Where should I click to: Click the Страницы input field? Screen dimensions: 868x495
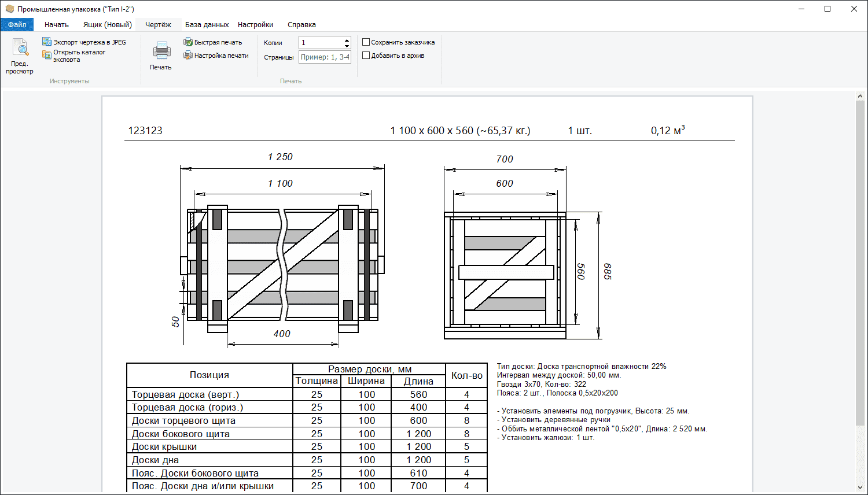point(325,57)
